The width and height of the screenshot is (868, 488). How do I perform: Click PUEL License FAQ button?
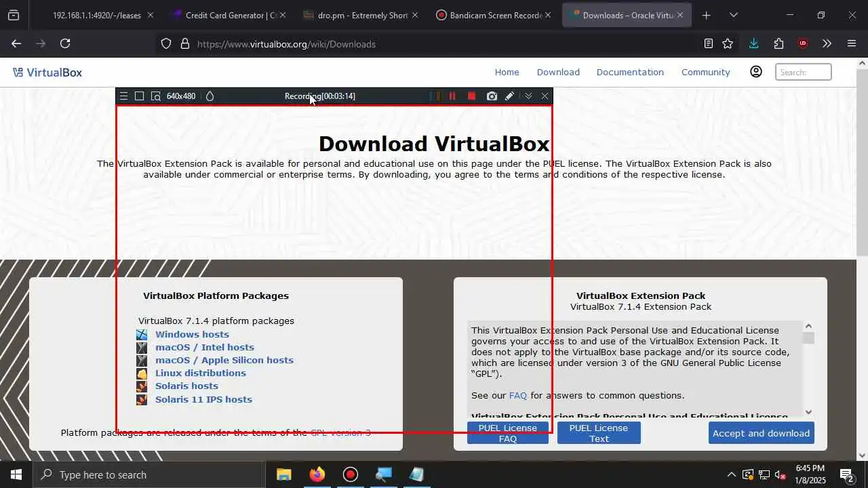point(508,433)
